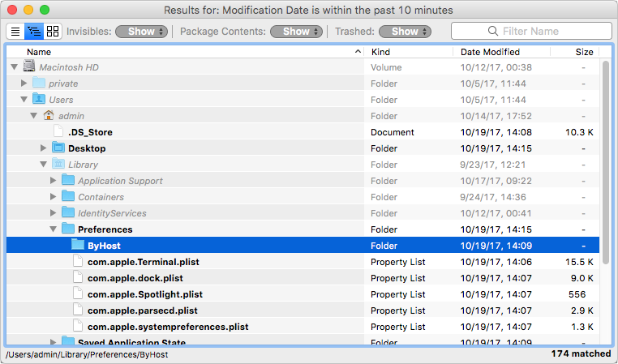The width and height of the screenshot is (618, 364).
Task: Expand the Containers folder triangle
Action: 54,197
